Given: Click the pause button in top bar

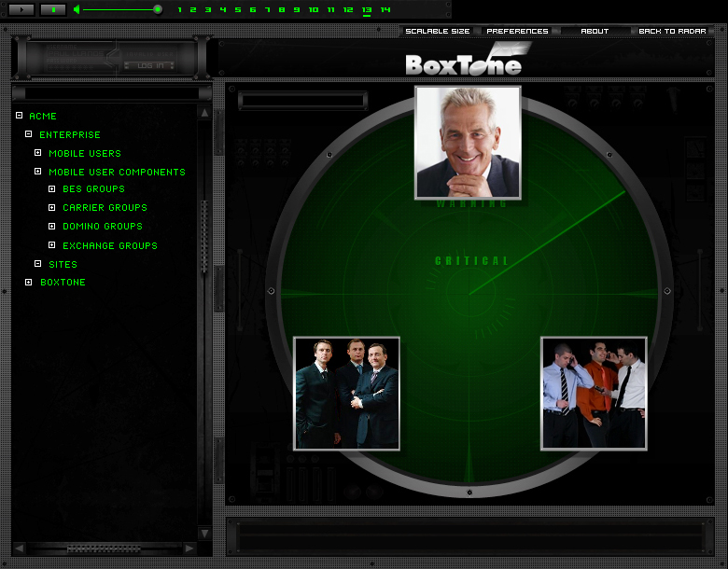Looking at the screenshot, I should [x=53, y=9].
